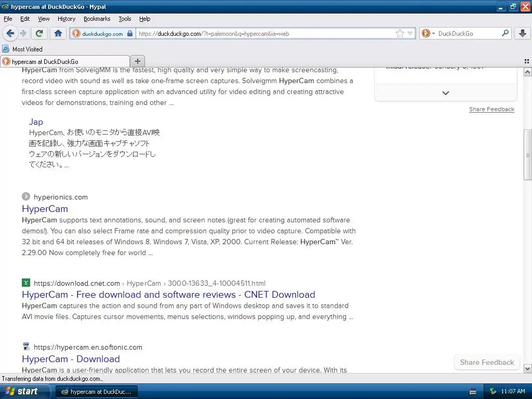Open the History menu
The height and width of the screenshot is (399, 532).
66,19
